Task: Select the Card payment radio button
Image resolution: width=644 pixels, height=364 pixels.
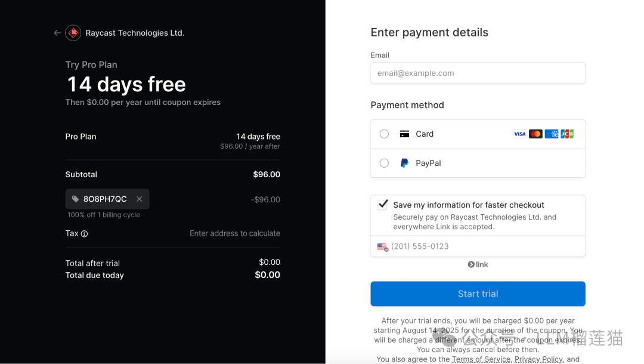Action: pyautogui.click(x=384, y=134)
